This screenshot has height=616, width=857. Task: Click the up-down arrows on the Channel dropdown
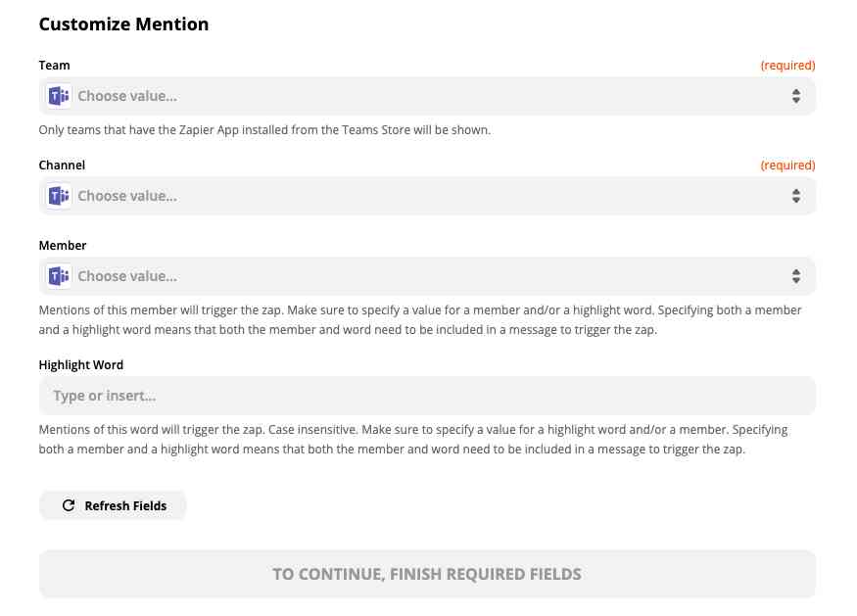pyautogui.click(x=795, y=195)
